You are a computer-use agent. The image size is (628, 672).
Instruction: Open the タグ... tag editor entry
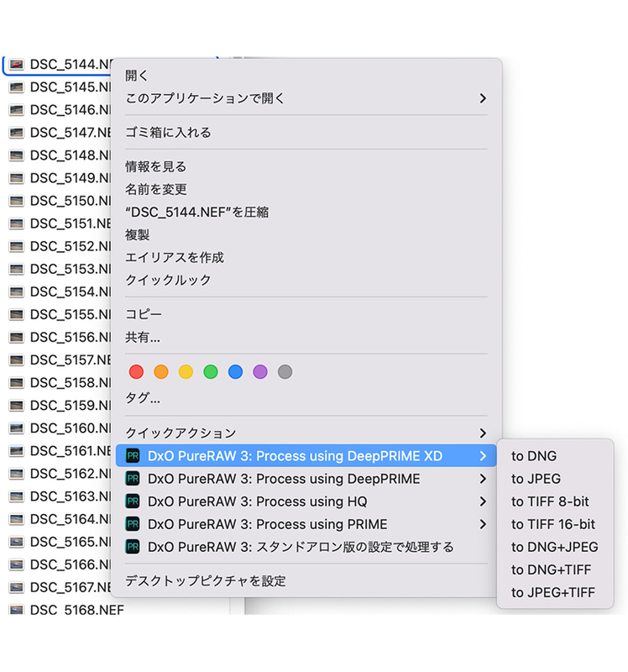pos(143,398)
